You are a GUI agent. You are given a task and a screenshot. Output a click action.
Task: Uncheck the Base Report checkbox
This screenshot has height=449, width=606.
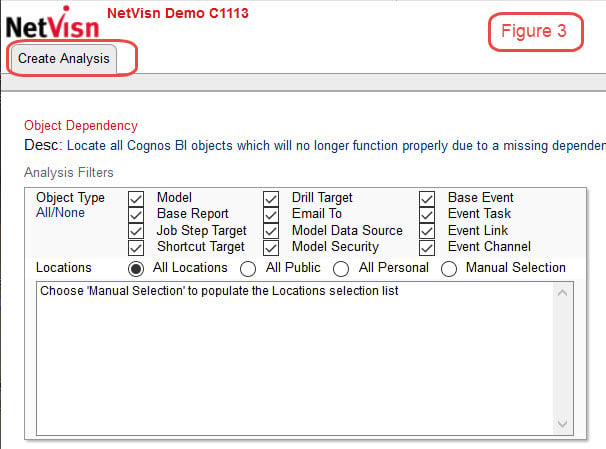click(x=136, y=215)
